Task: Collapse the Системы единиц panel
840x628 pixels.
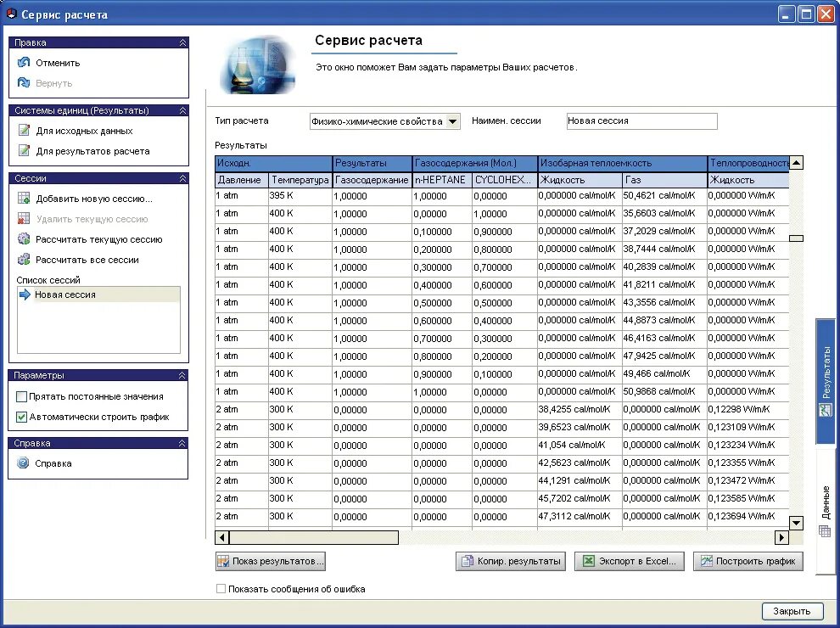Action: [182, 110]
